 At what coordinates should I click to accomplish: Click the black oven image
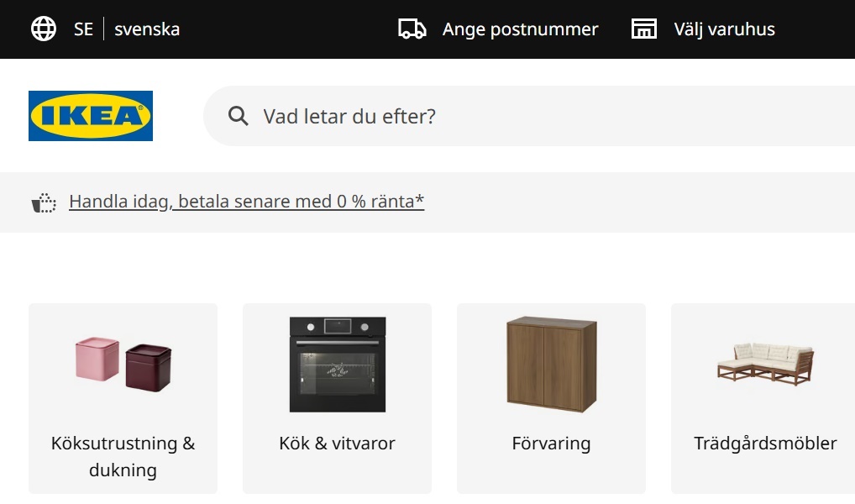pyautogui.click(x=337, y=364)
